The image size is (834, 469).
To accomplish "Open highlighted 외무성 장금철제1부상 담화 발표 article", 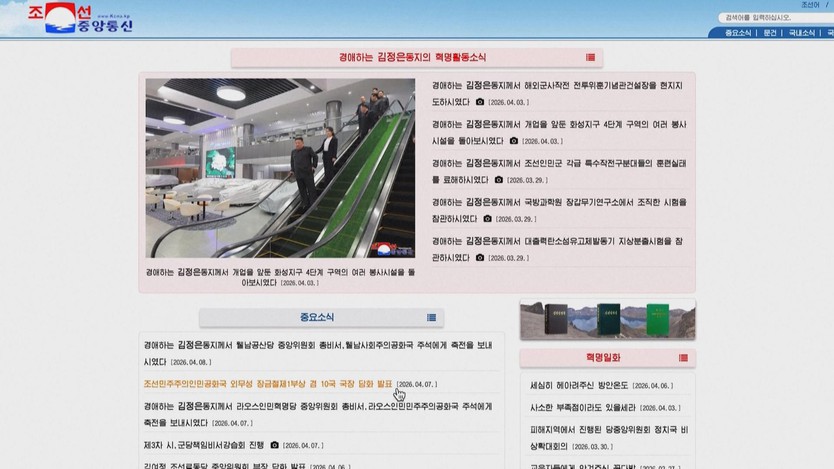I will click(268, 383).
